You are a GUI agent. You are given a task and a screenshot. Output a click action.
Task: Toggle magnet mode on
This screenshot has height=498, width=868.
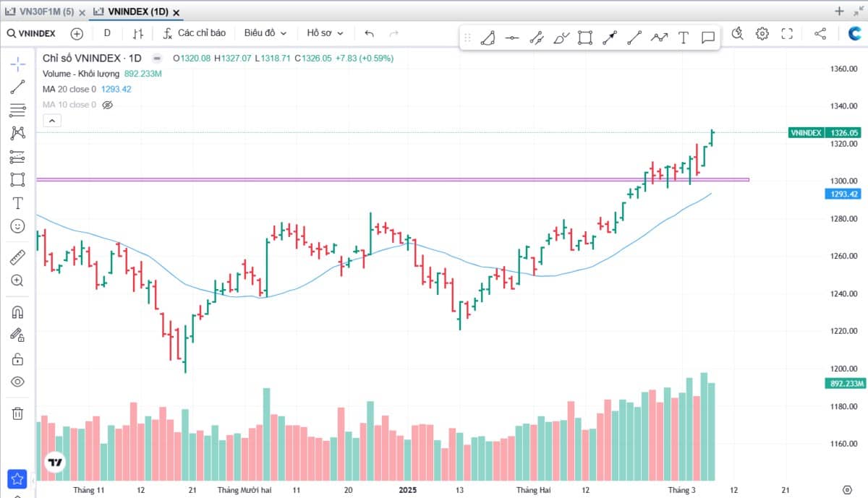[x=18, y=312]
